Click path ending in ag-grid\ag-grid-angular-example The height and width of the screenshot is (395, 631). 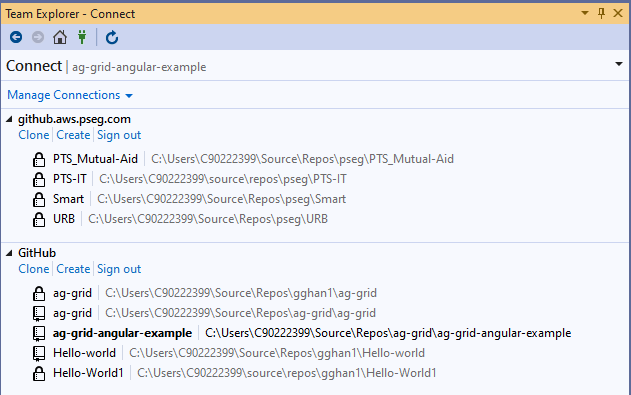click(388, 333)
